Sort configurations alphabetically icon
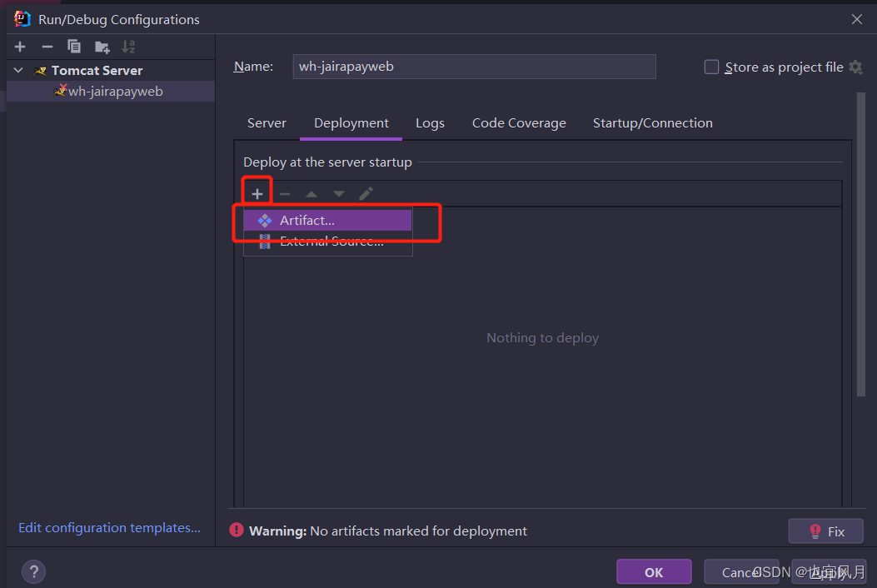Screen dimensions: 877x588 pos(128,47)
